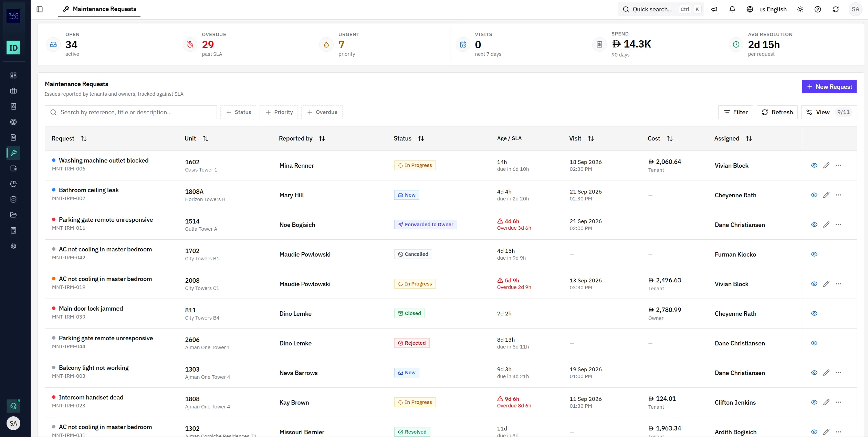The height and width of the screenshot is (437, 868).
Task: Open the document icon in sidebar
Action: click(x=13, y=137)
